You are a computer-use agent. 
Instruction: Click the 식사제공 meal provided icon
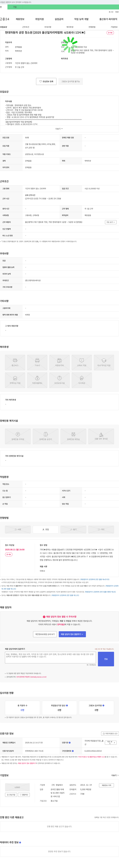(82, 380)
